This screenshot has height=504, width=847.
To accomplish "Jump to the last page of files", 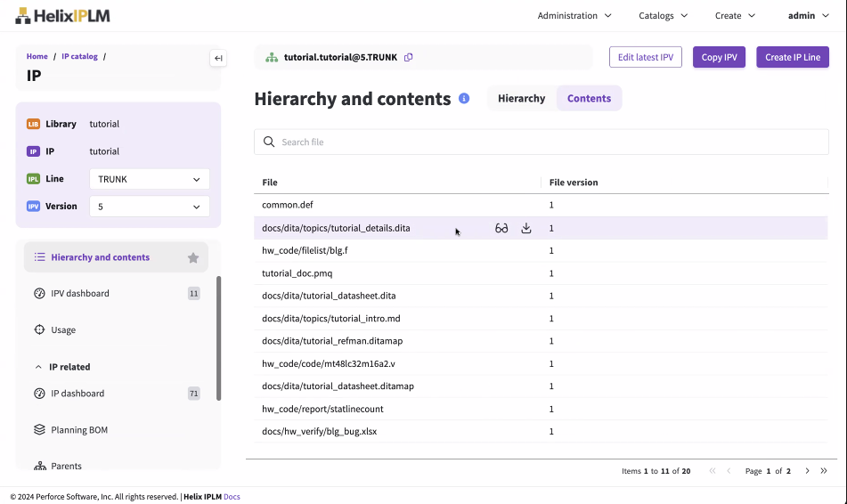I will coord(824,471).
